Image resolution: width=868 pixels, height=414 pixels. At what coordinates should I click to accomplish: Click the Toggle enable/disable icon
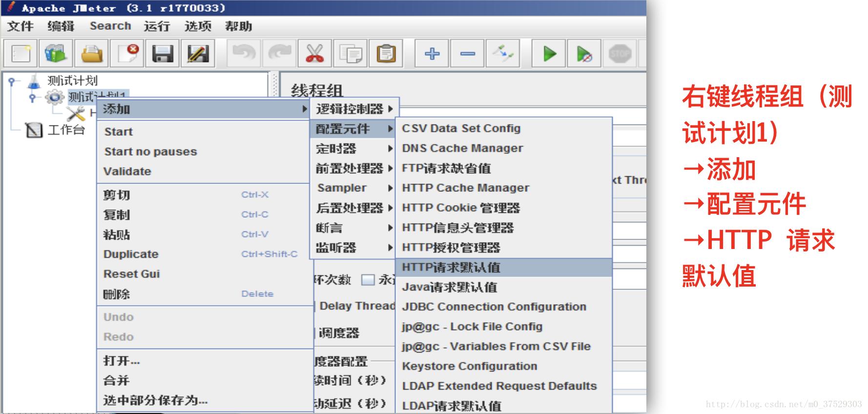(503, 53)
